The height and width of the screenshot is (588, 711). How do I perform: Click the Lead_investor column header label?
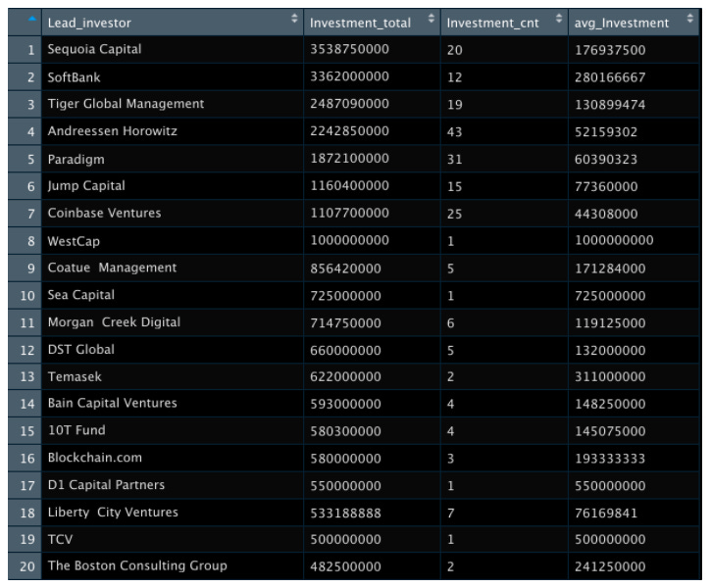[x=89, y=24]
